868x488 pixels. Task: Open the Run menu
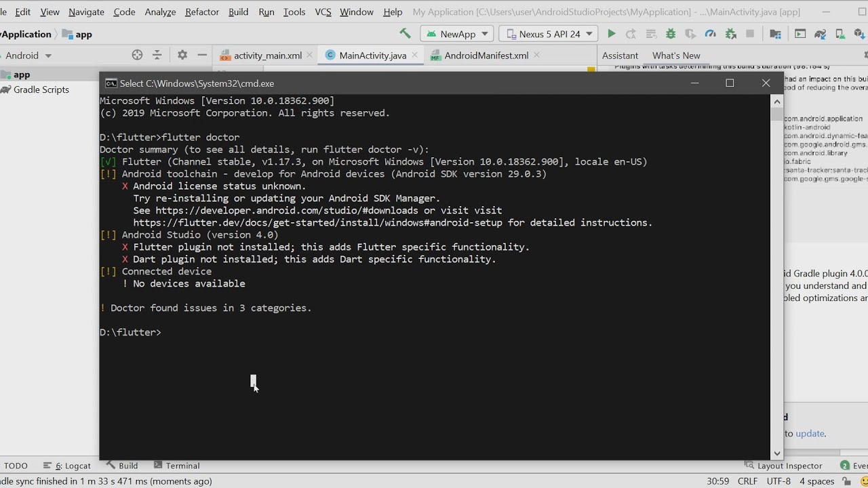point(267,12)
